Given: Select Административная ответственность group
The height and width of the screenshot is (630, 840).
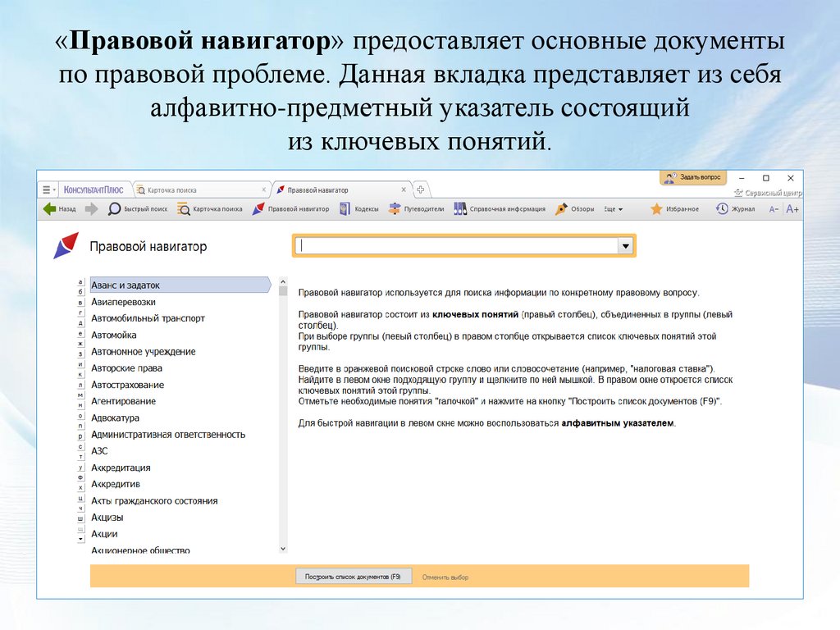Looking at the screenshot, I should pyautogui.click(x=168, y=435).
